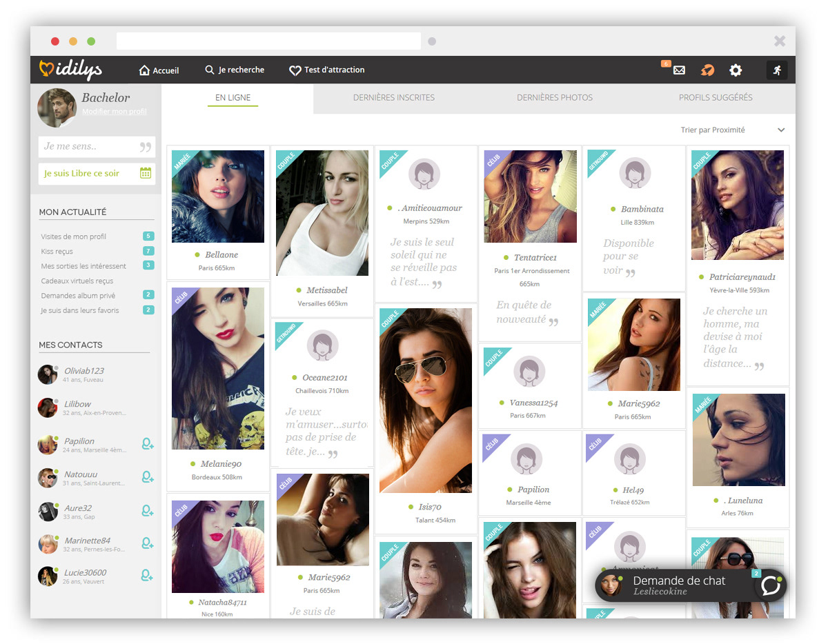The height and width of the screenshot is (644, 828).
Task: Click Oliviab123's contact avatar
Action: [x=48, y=374]
